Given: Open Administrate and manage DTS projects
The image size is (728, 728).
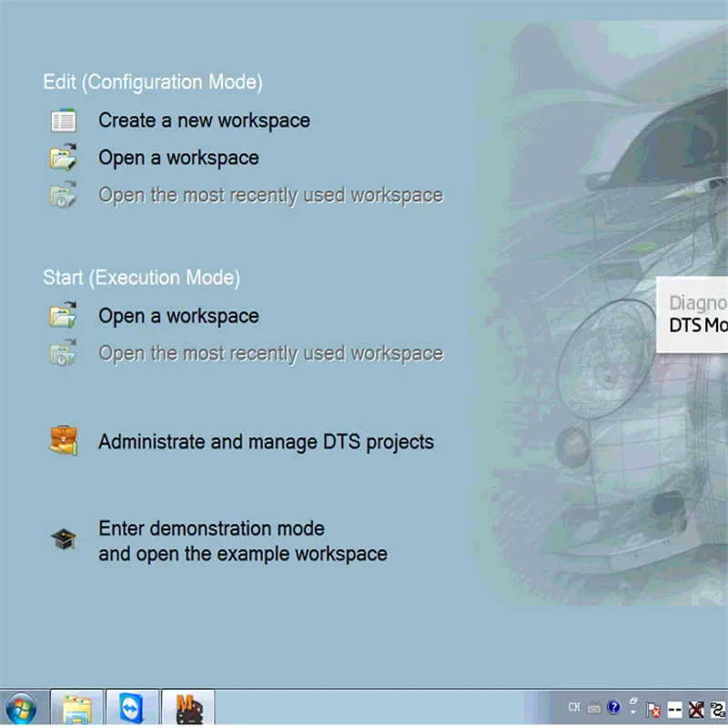Looking at the screenshot, I should 266,442.
